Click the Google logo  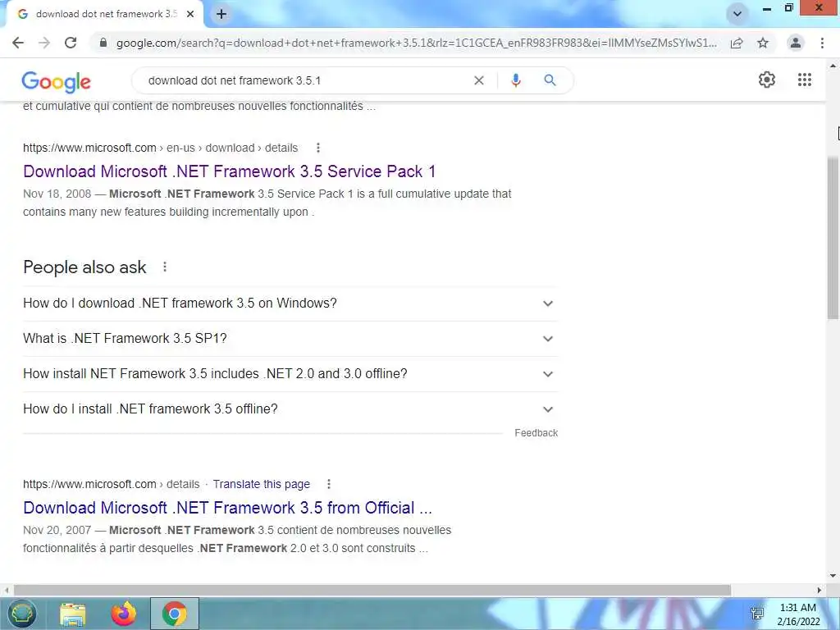pos(57,81)
